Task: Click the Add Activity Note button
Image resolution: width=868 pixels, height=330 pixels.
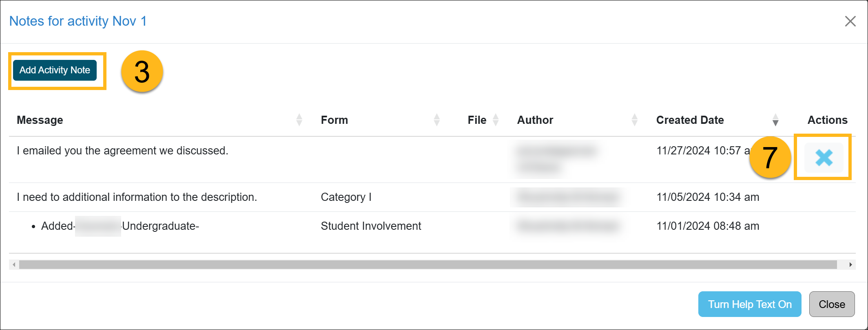Action: (55, 70)
